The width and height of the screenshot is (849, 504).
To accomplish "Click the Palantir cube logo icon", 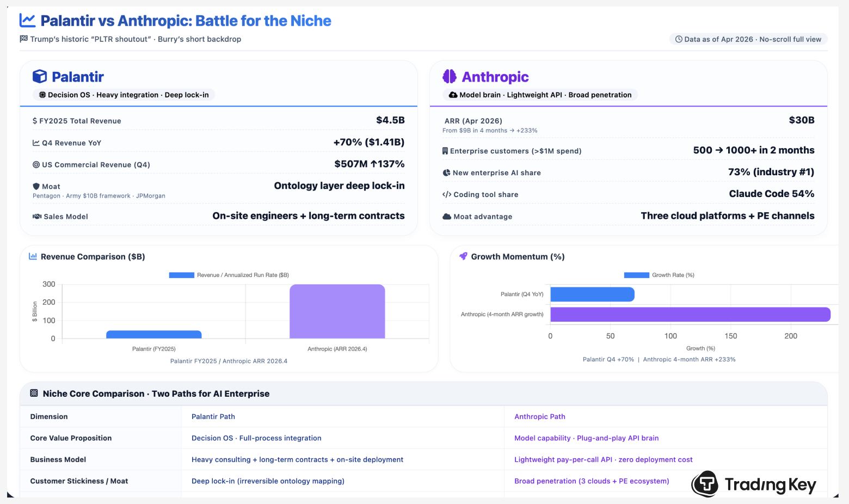I will [40, 77].
